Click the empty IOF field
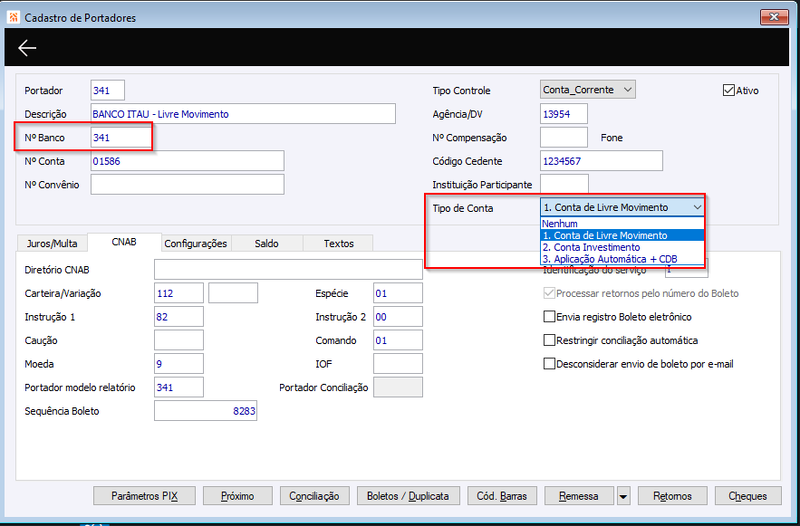Image resolution: width=800 pixels, height=526 pixels. click(398, 363)
